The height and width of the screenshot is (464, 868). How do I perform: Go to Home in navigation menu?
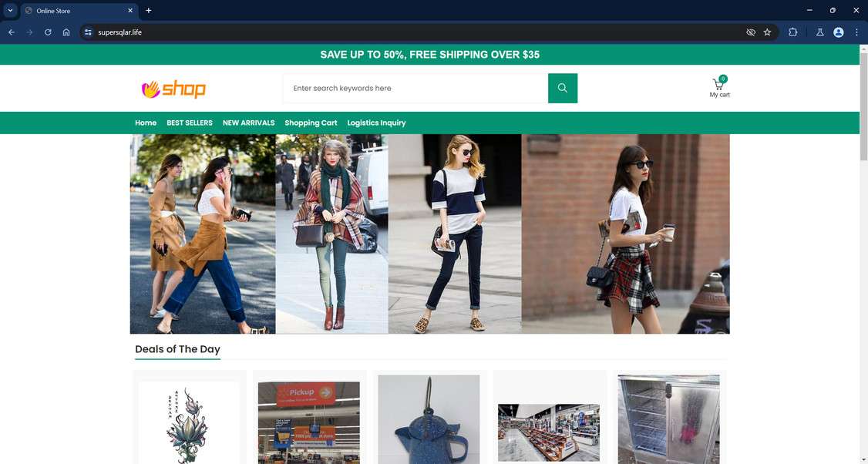146,123
